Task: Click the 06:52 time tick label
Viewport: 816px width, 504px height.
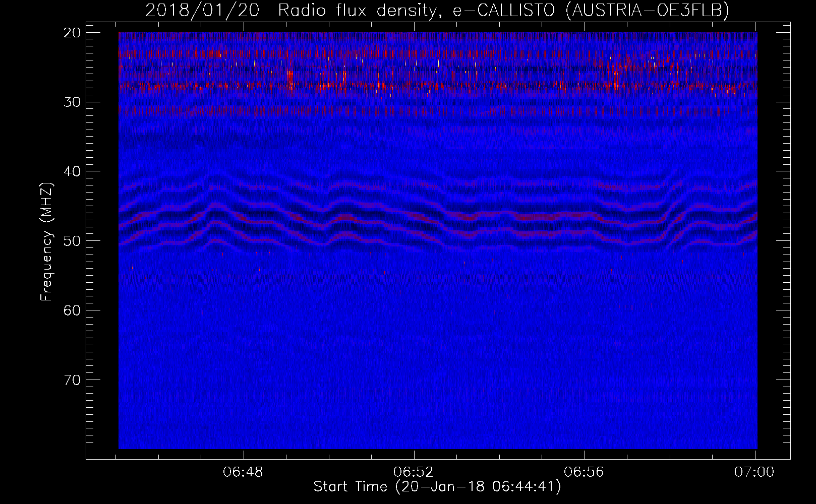Action: 414,472
